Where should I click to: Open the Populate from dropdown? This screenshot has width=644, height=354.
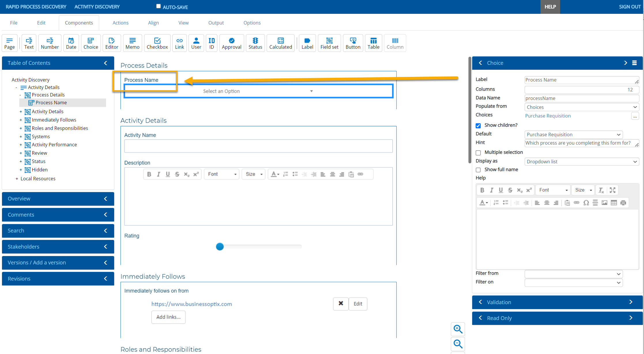coord(582,107)
